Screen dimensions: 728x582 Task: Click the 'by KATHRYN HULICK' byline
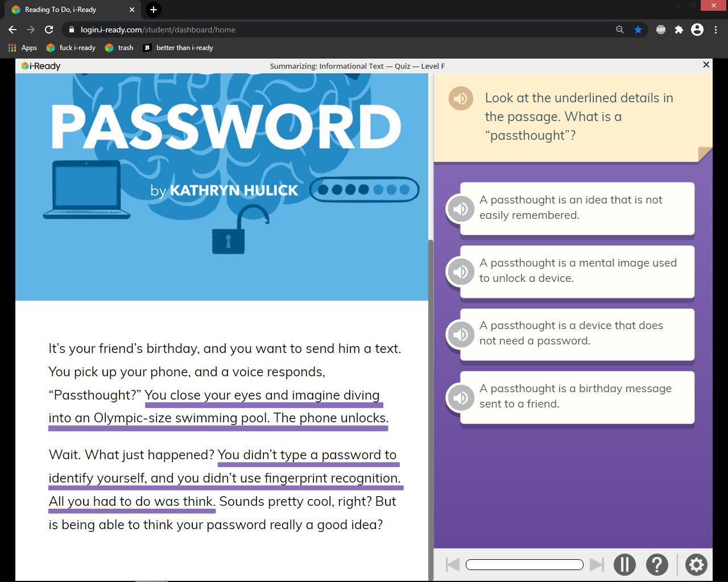pos(224,190)
